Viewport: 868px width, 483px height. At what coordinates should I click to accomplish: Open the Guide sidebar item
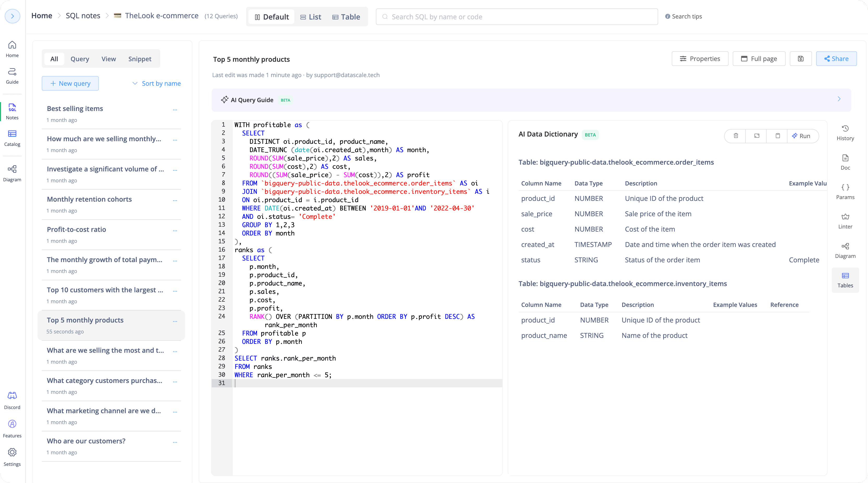[12, 76]
